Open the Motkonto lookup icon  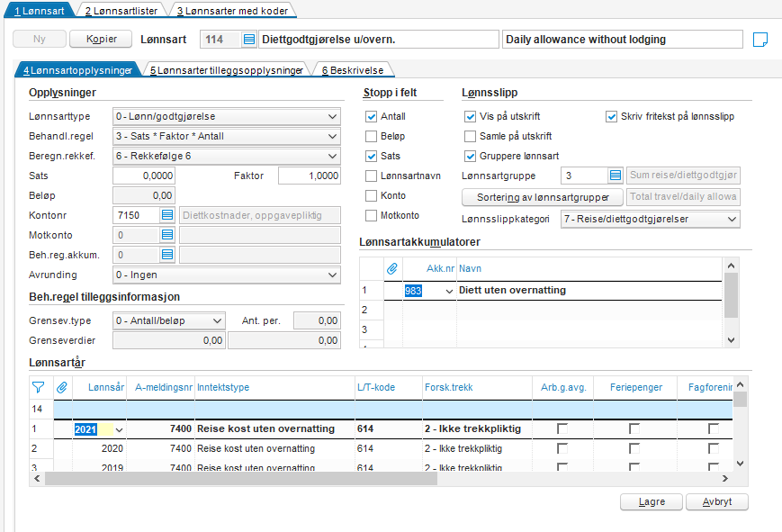coord(166,235)
